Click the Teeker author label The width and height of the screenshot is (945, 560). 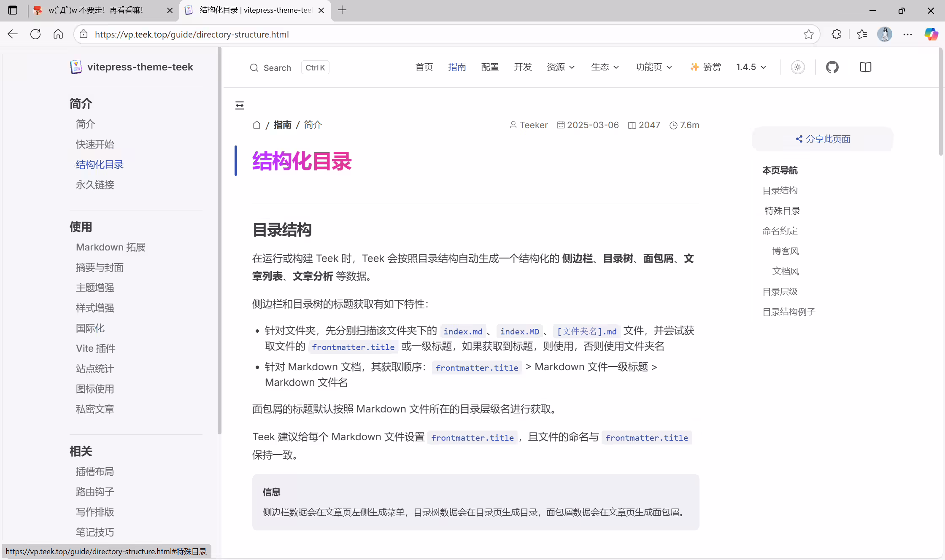(x=529, y=125)
